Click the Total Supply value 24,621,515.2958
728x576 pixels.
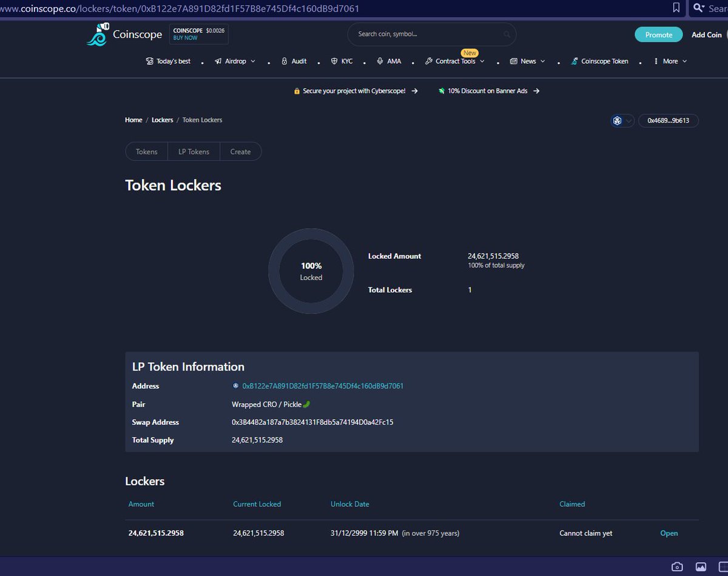257,440
